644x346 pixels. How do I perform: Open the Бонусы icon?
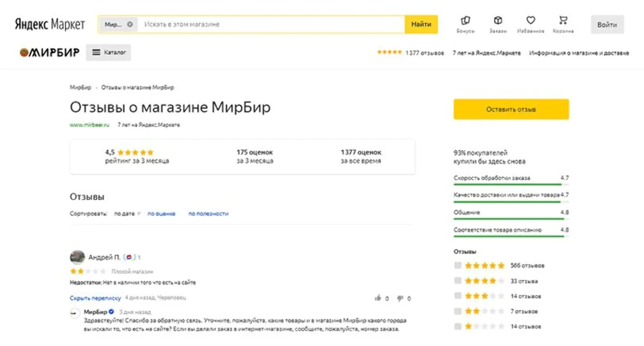465,24
